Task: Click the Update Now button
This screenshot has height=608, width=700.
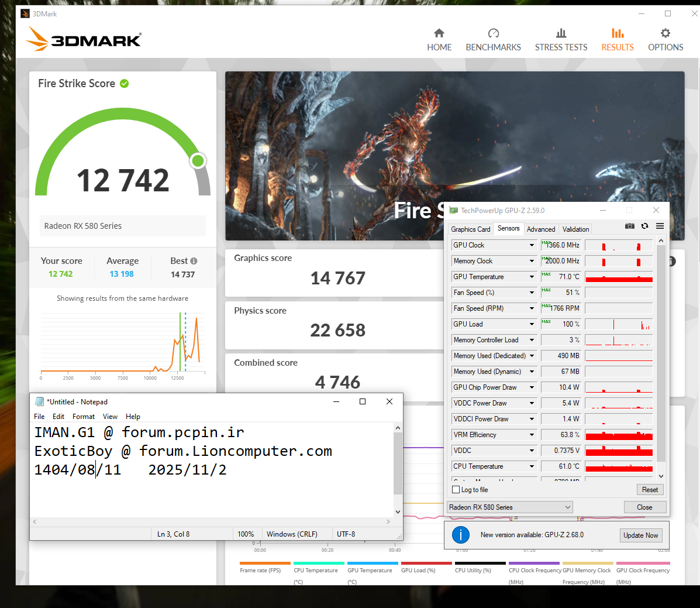Action: (640, 535)
